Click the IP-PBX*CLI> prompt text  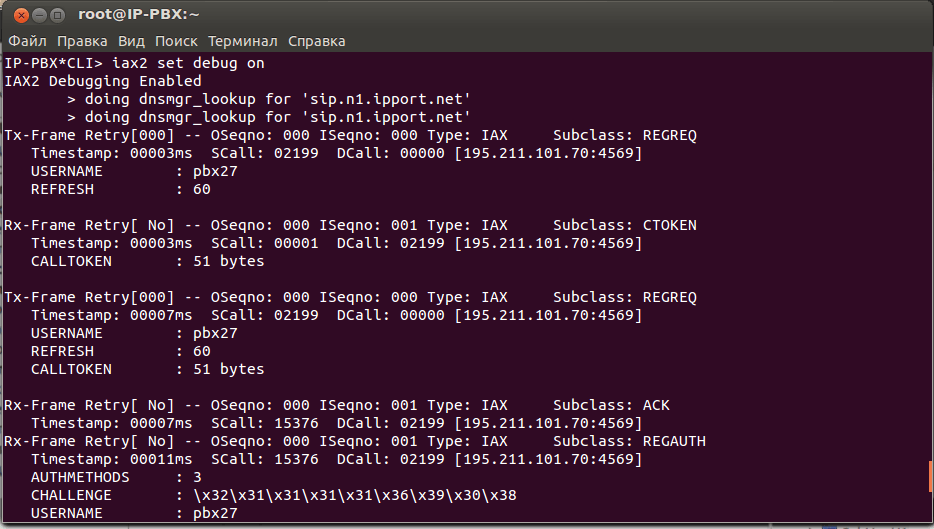[x=53, y=63]
